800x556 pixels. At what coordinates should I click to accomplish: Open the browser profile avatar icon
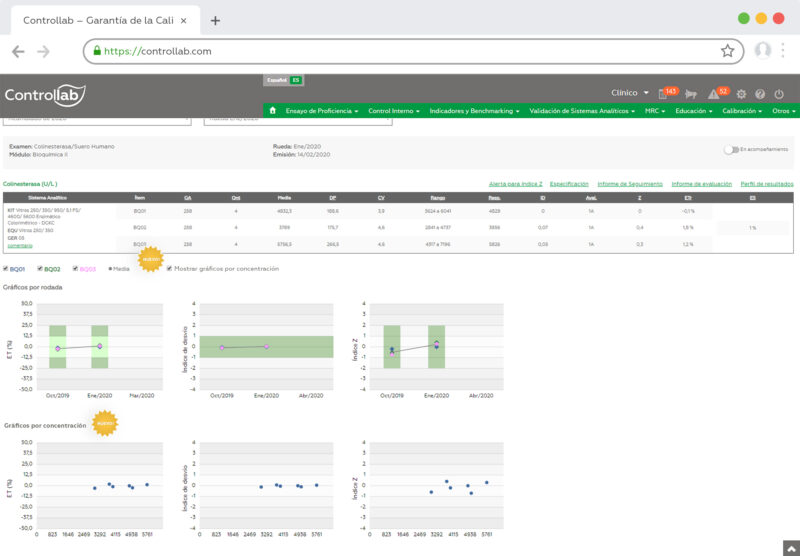click(762, 50)
